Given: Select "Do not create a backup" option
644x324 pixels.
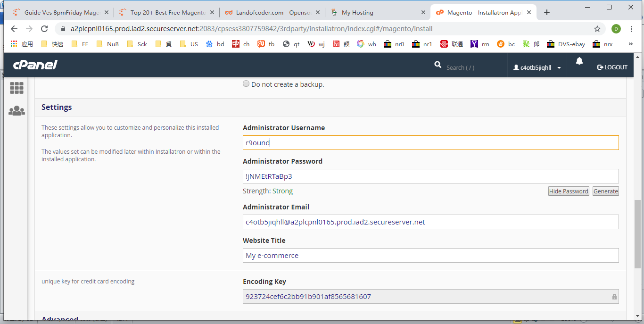Looking at the screenshot, I should 246,84.
